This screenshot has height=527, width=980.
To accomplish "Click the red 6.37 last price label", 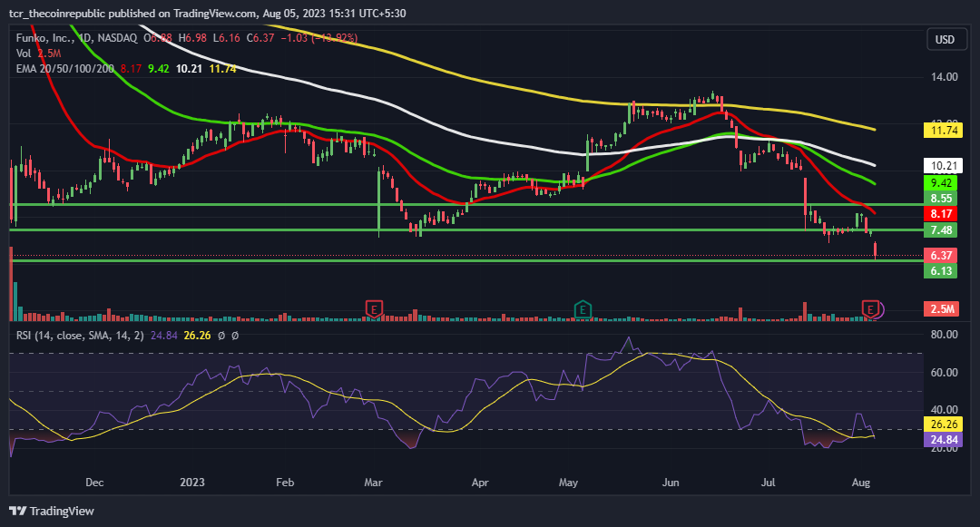I will tap(941, 256).
